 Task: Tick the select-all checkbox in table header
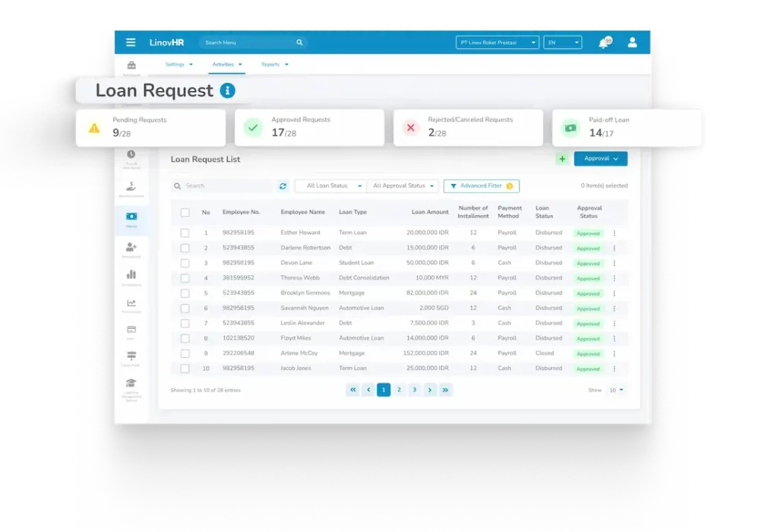[185, 212]
